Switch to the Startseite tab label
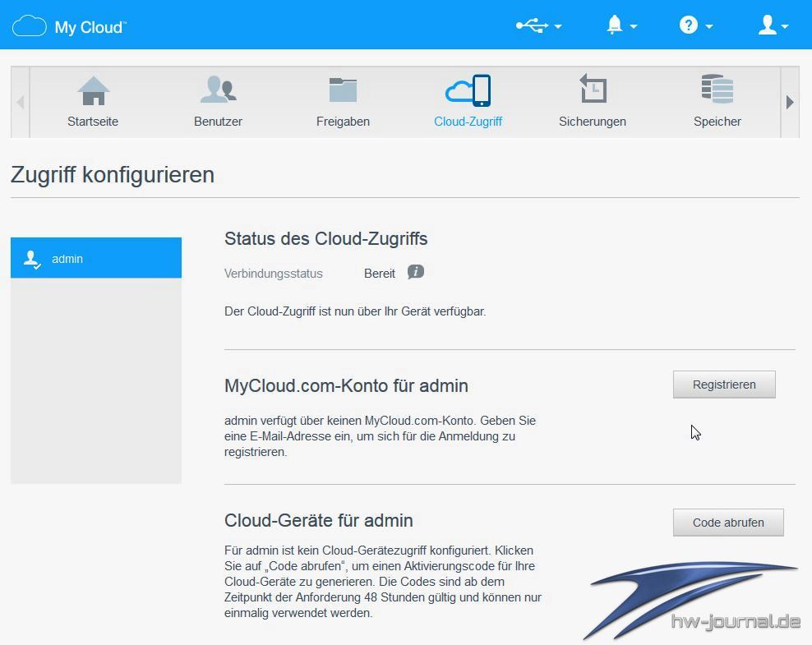Image resolution: width=812 pixels, height=645 pixels. tap(93, 122)
